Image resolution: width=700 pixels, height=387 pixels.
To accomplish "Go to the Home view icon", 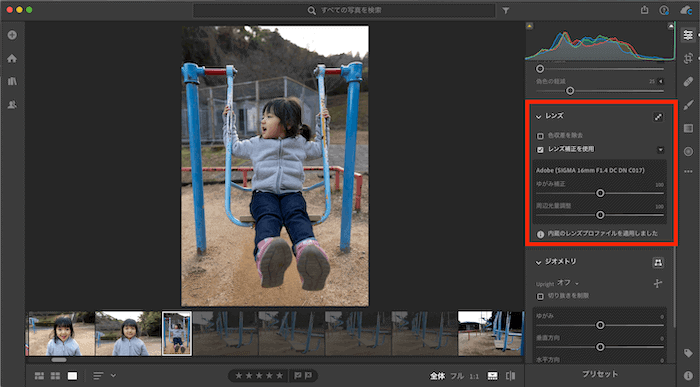I will pos(12,58).
